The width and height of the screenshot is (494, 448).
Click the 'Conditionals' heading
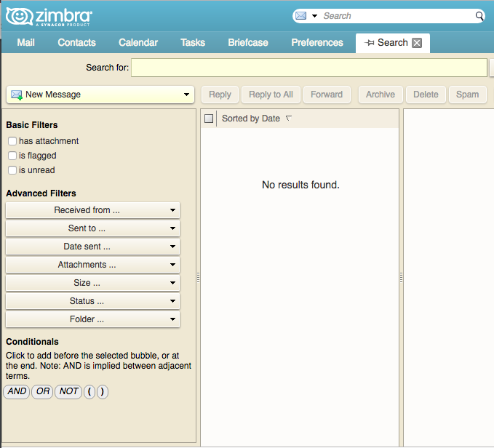pyautogui.click(x=32, y=342)
